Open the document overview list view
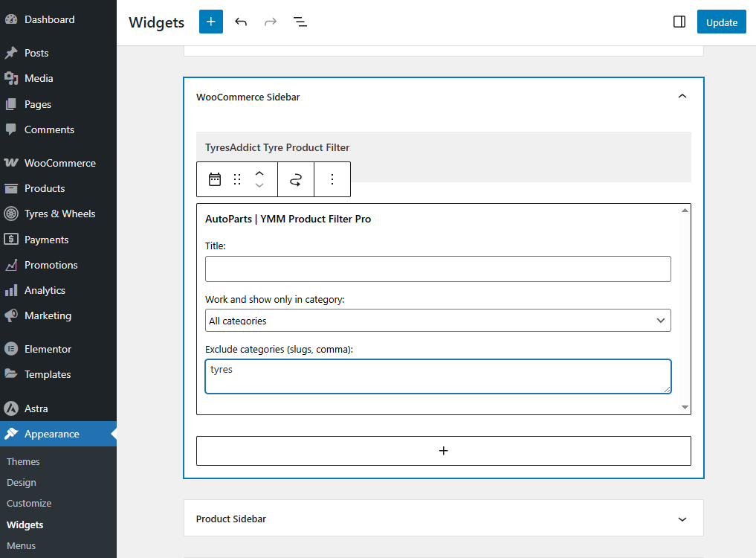756x558 pixels. 300,22
